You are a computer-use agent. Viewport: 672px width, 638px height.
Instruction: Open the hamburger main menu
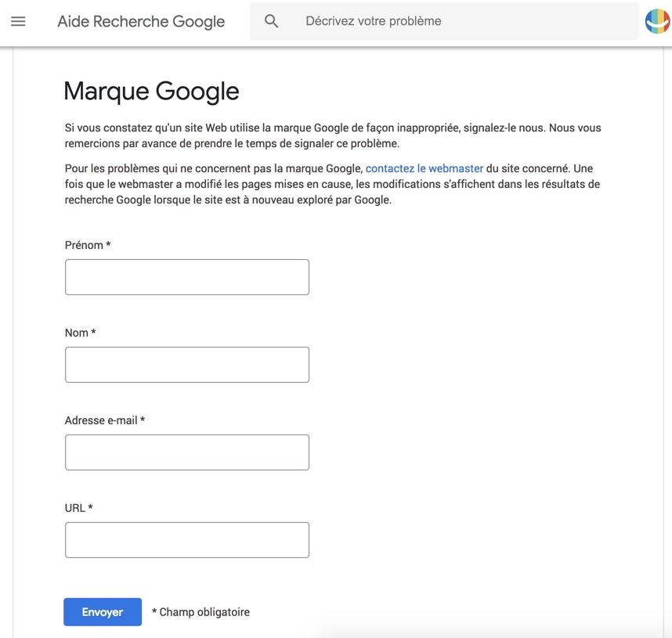click(18, 21)
